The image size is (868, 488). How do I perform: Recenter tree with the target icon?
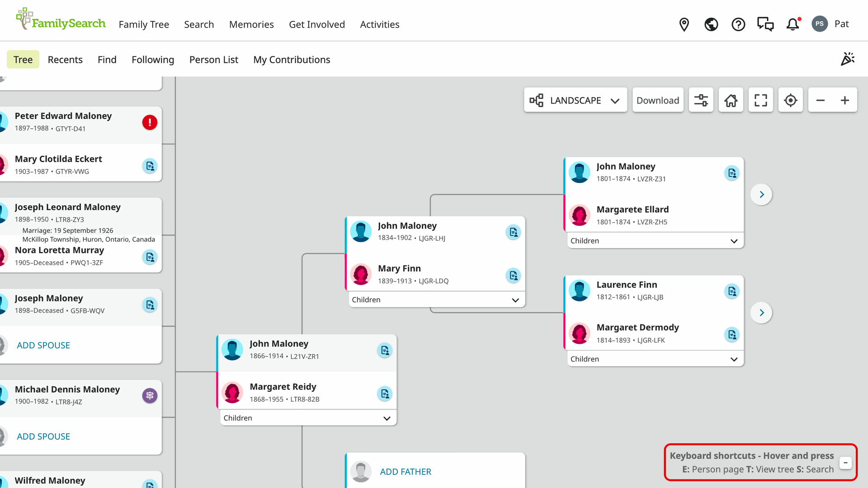coord(791,100)
